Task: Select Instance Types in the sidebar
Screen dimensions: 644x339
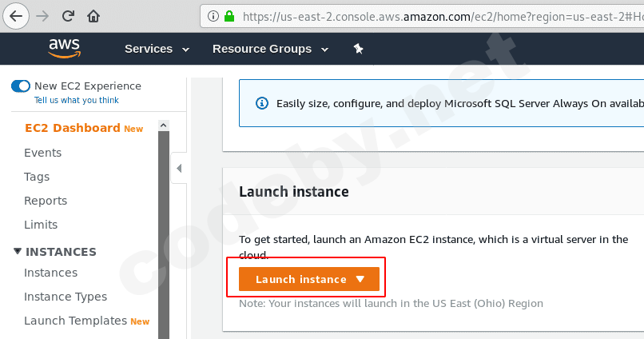Action: click(x=65, y=297)
